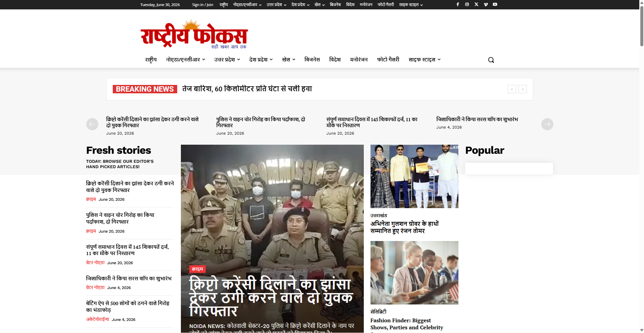The image size is (644, 333).
Task: Click Sign in / Join link
Action: point(203,5)
